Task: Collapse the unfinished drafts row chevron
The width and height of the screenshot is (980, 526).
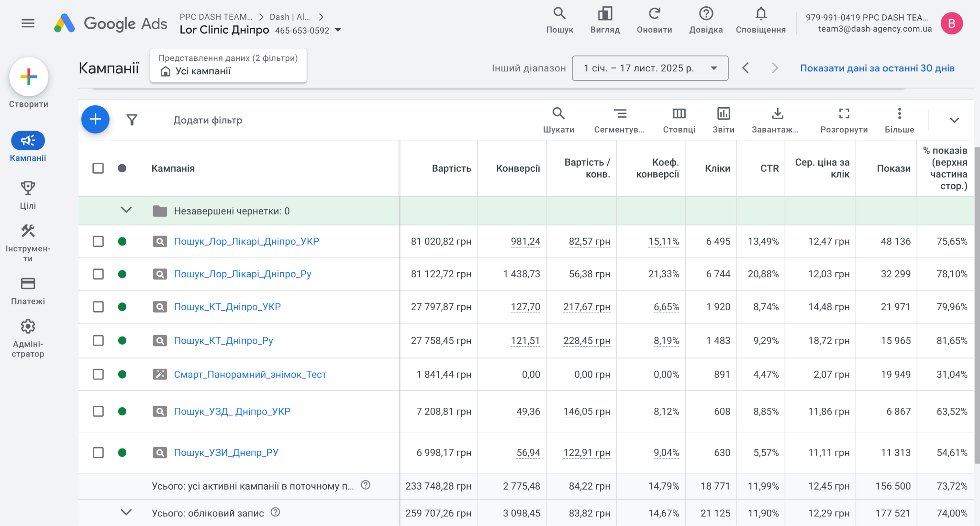Action: pos(126,210)
